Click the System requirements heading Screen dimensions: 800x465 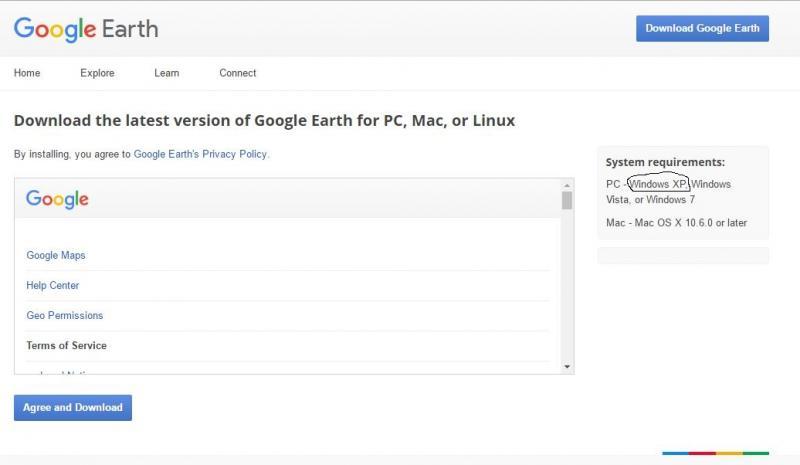[665, 162]
